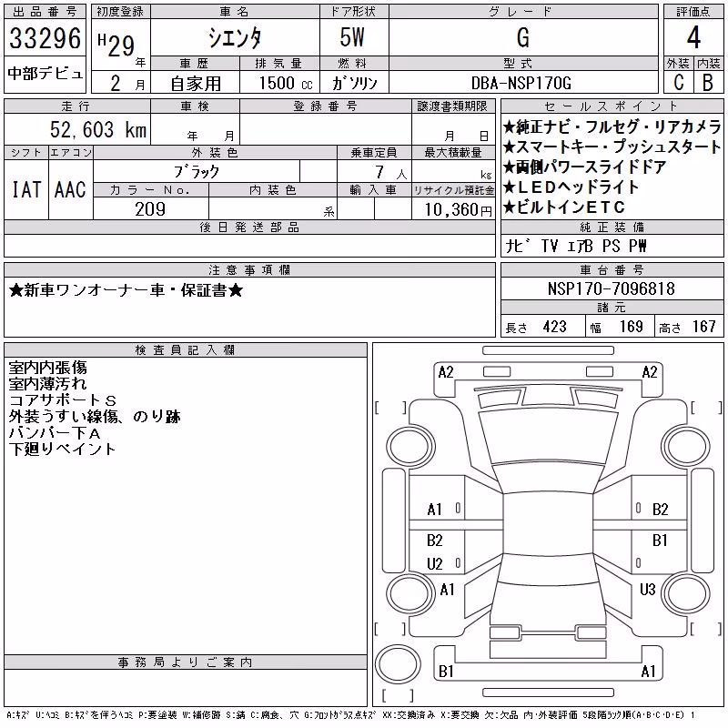Select the seating capacity 7 人
The height and width of the screenshot is (728, 728).
point(390,173)
